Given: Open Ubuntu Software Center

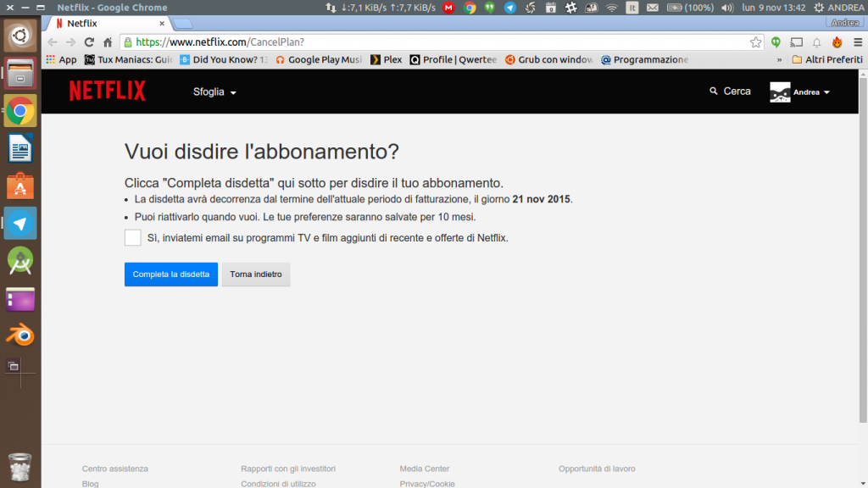Looking at the screenshot, I should (x=20, y=186).
